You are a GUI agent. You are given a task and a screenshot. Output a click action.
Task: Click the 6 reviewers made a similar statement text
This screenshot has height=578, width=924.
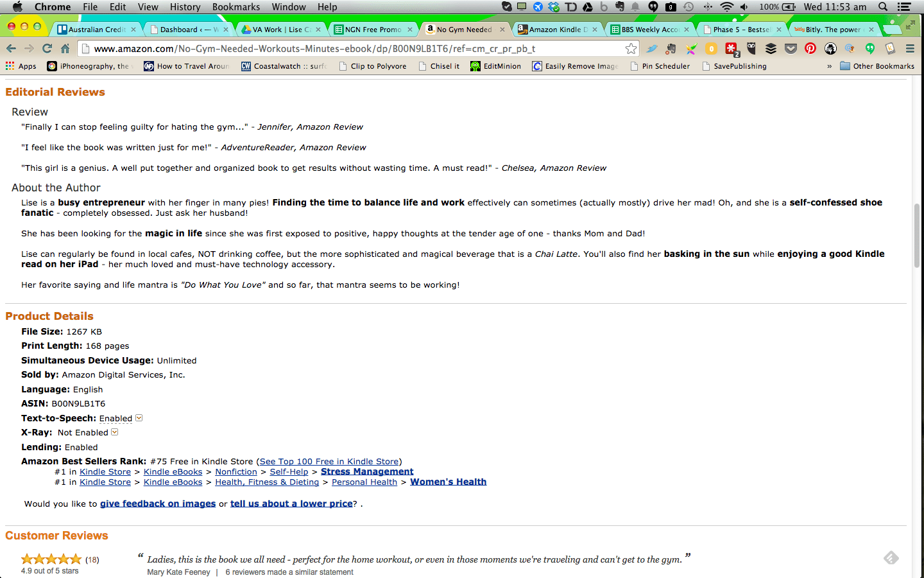[289, 572]
